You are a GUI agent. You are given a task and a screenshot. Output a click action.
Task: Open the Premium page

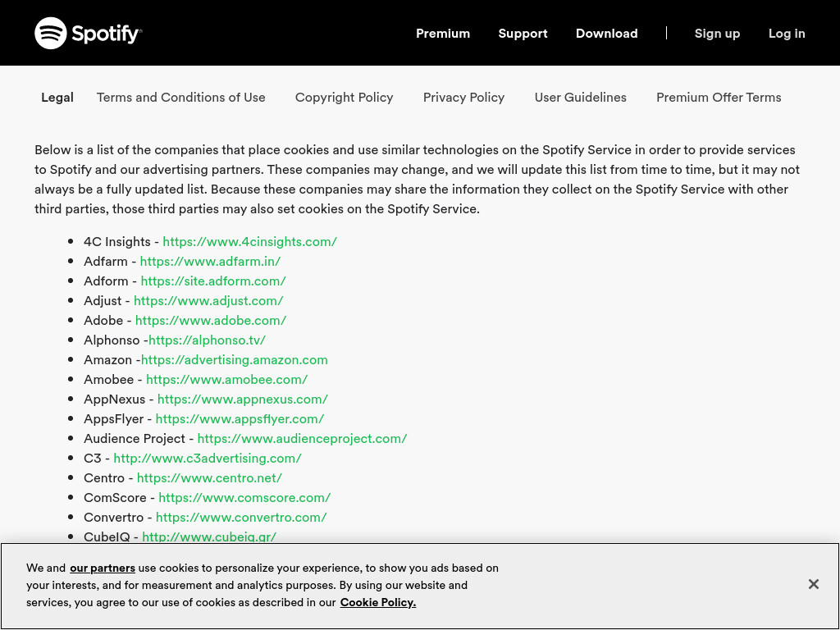point(442,33)
